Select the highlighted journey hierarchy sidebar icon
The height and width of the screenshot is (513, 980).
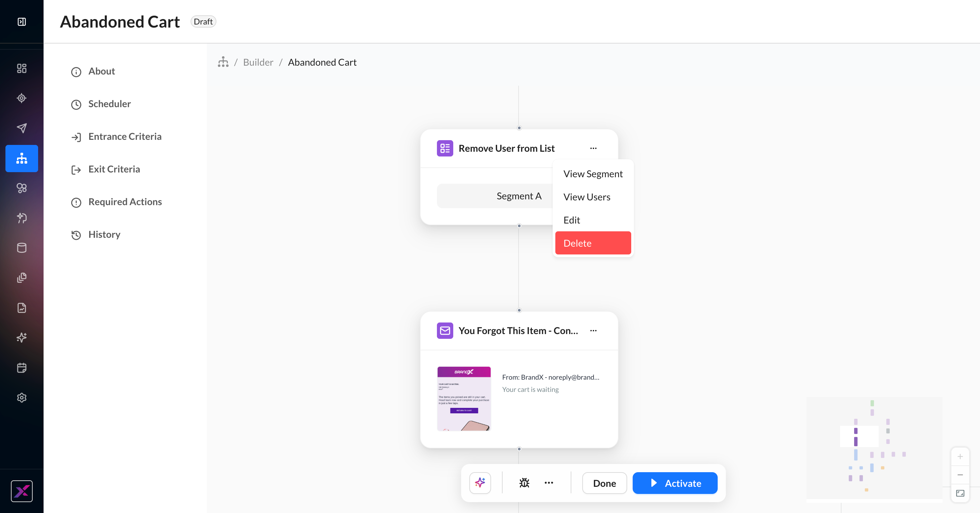22,158
